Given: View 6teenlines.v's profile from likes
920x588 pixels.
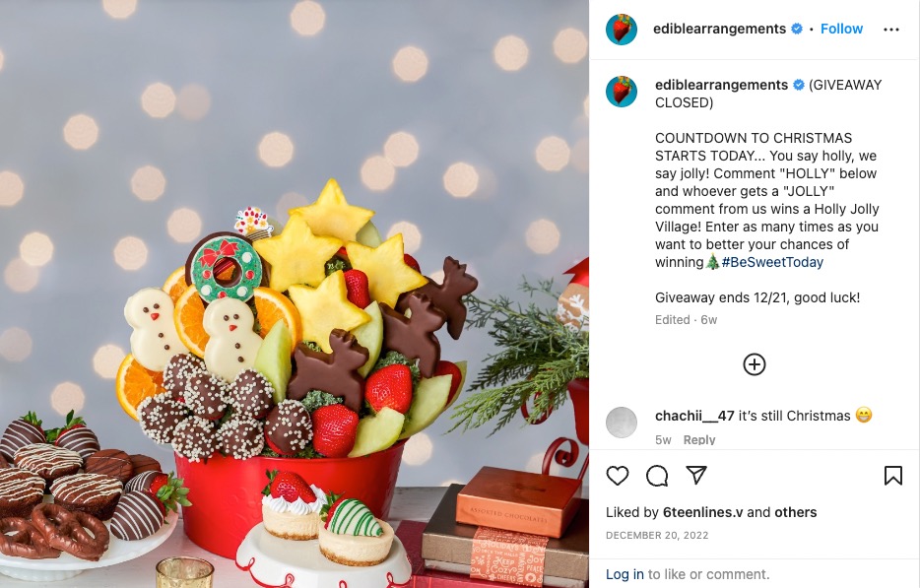Looking at the screenshot, I should [703, 512].
